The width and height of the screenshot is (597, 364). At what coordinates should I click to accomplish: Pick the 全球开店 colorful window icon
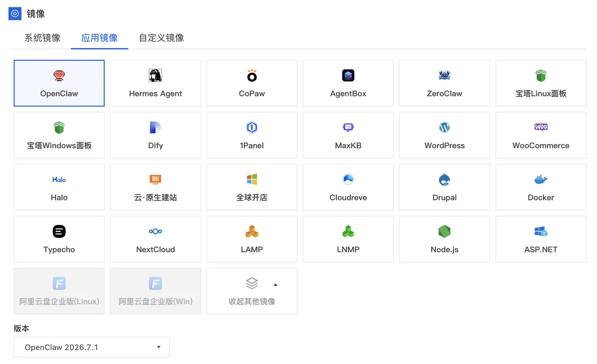point(252,179)
